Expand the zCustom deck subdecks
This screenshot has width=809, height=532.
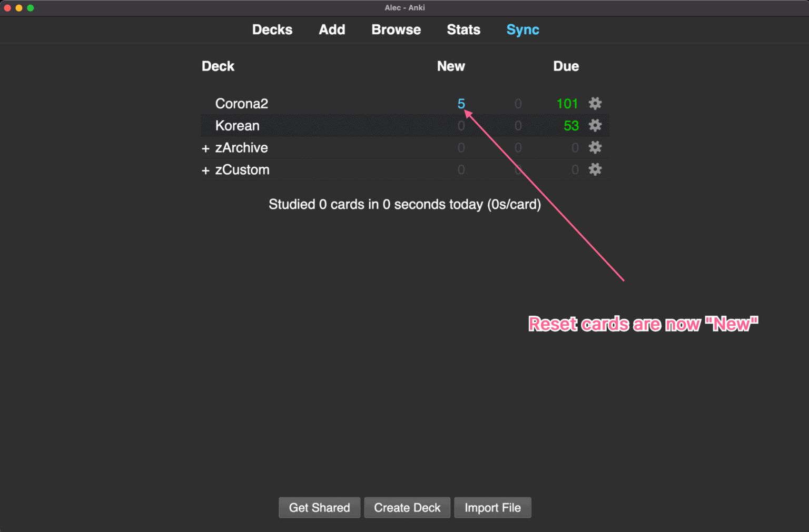205,170
